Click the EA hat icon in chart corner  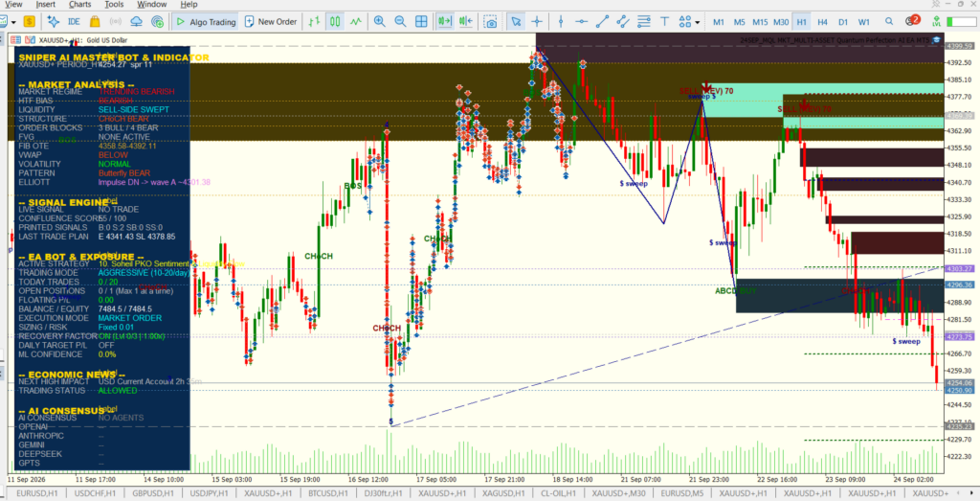click(x=937, y=40)
